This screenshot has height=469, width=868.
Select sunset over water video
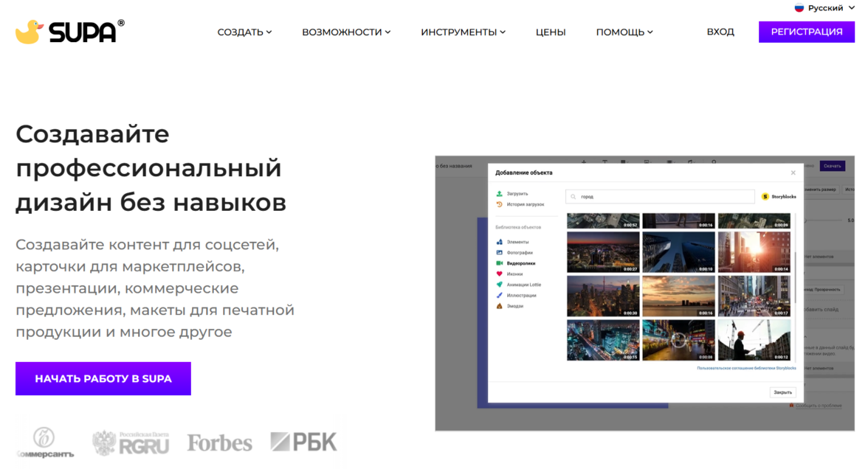[x=679, y=296]
